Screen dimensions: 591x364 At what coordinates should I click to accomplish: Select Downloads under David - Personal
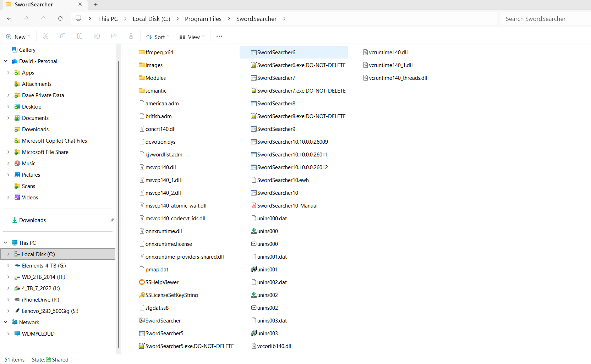pos(35,129)
